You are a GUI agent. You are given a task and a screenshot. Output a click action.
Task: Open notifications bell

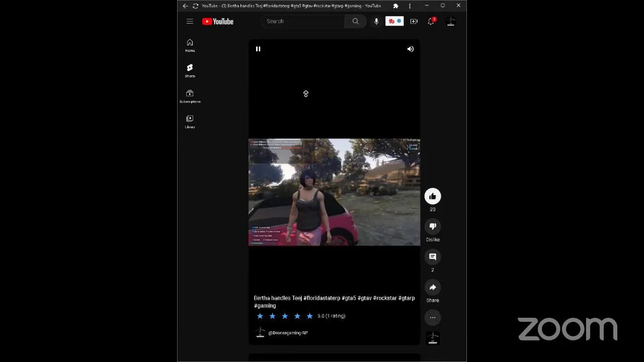[431, 21]
